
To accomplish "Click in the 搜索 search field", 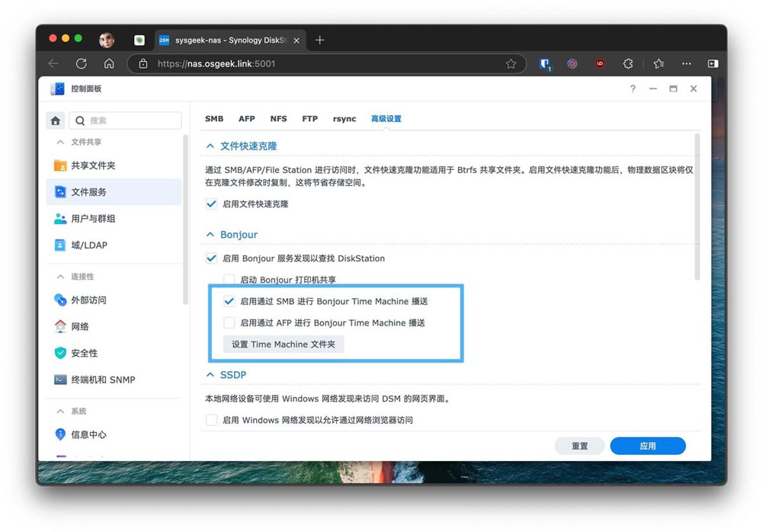I will coord(126,120).
